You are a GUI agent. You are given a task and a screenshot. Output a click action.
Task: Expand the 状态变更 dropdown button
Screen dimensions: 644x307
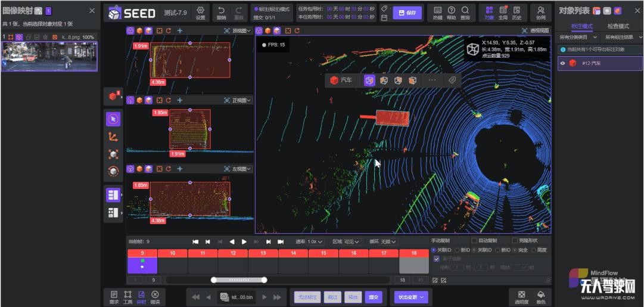[411, 296]
